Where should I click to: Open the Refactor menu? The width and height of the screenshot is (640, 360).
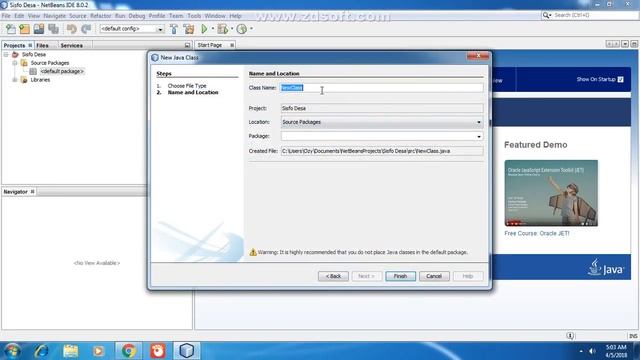[x=100, y=16]
